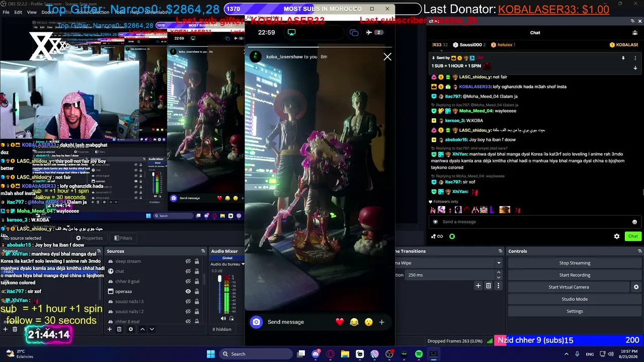Open source properties gear in Sources toolbar
Viewport: 644px width, 362px height.
131,329
